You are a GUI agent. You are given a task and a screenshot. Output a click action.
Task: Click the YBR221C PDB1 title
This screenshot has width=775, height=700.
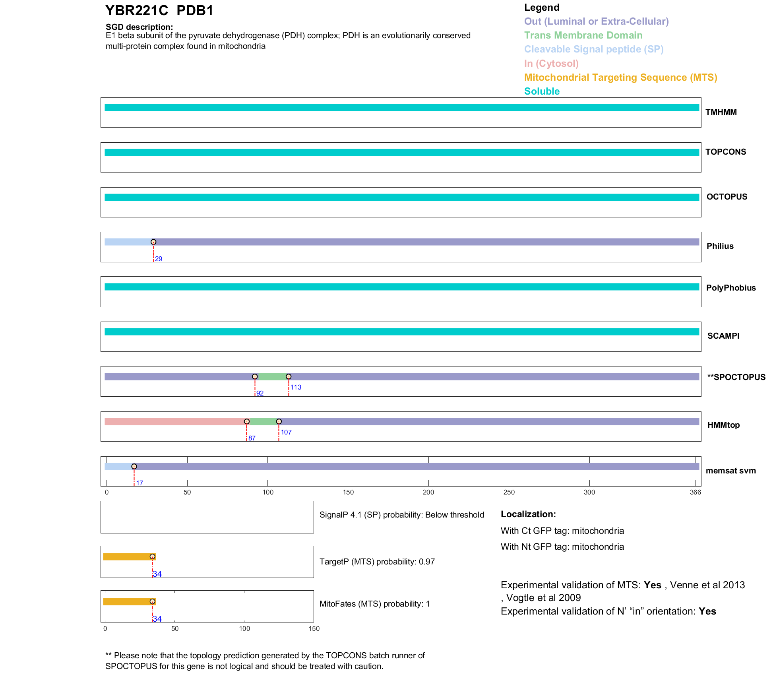(x=159, y=11)
